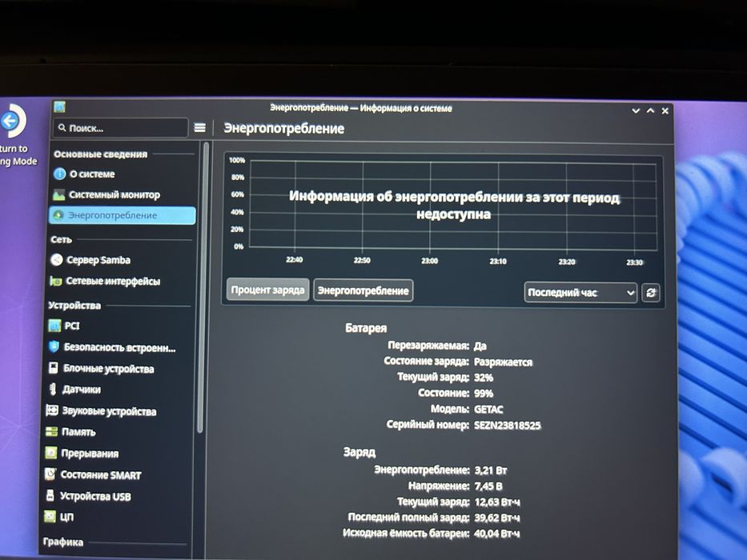Click the interrupts icon

[51, 452]
